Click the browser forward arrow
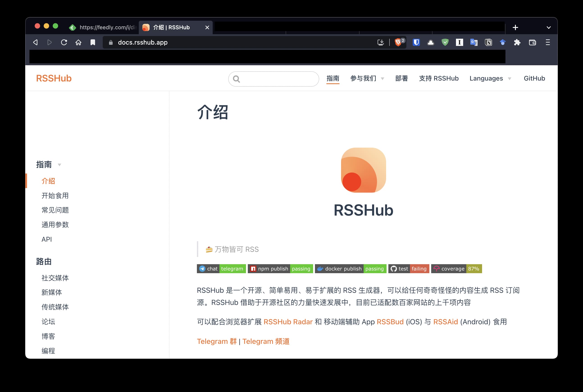Viewport: 583px width, 392px height. pos(50,42)
